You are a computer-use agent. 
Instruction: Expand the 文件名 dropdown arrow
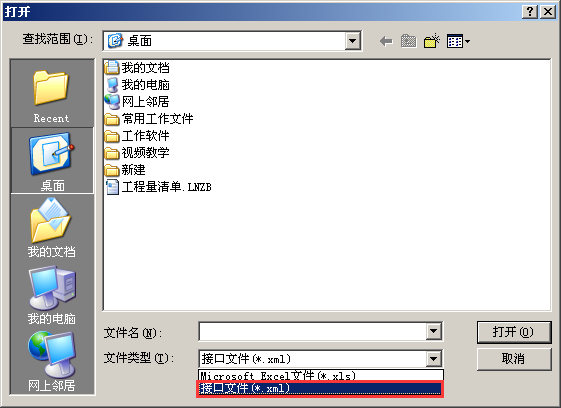point(433,331)
